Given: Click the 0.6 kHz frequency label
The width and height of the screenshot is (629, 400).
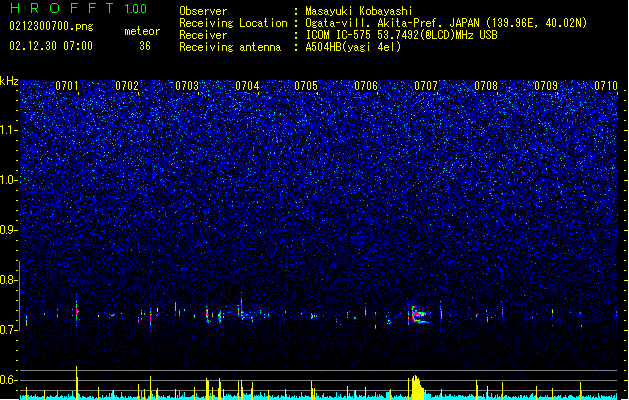Looking at the screenshot, I should click(8, 380).
